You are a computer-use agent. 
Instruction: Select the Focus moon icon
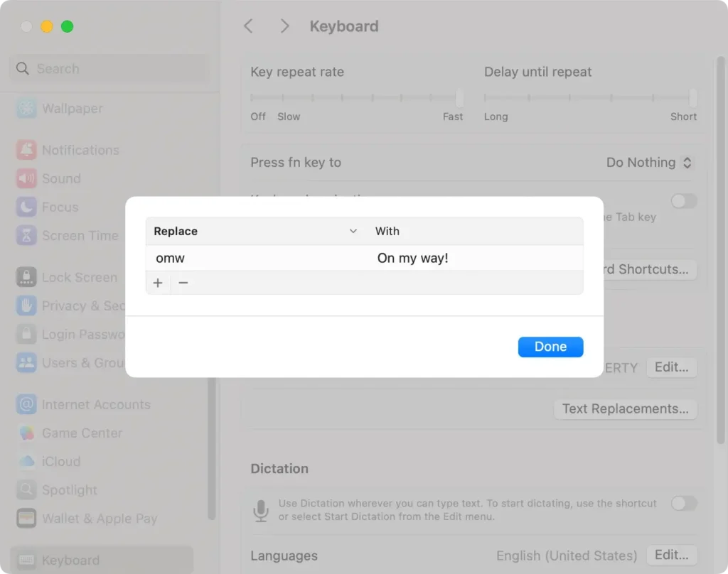pyautogui.click(x=27, y=207)
